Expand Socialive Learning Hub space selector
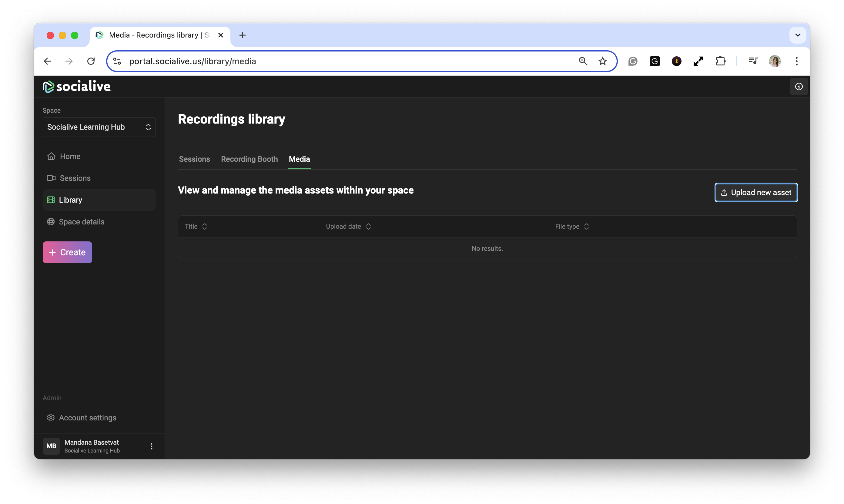This screenshot has height=504, width=844. 99,127
